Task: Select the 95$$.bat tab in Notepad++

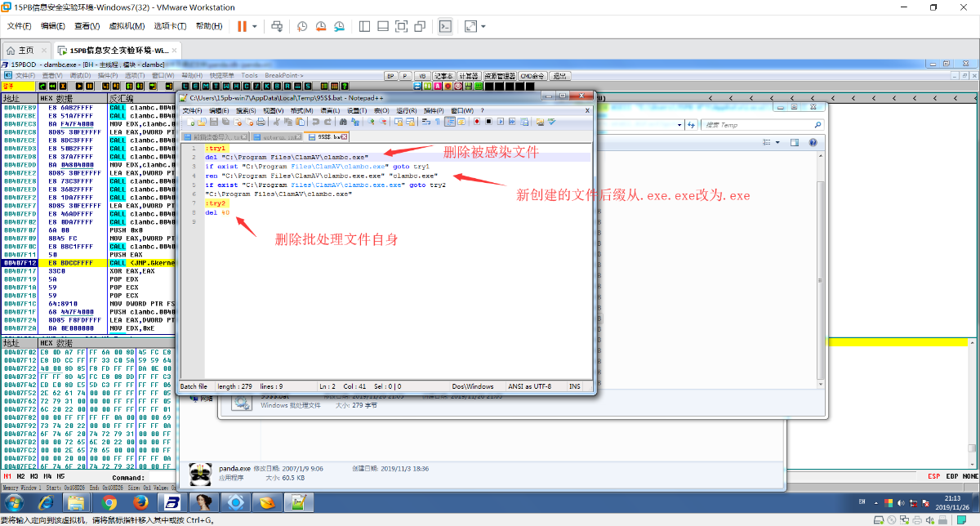Action: point(327,136)
